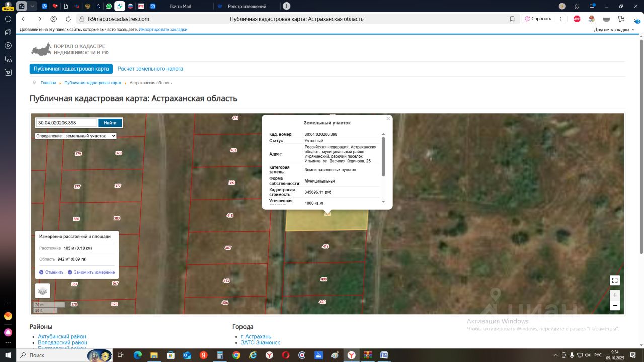
Task: Bookmark this page in the address bar
Action: coord(512,19)
